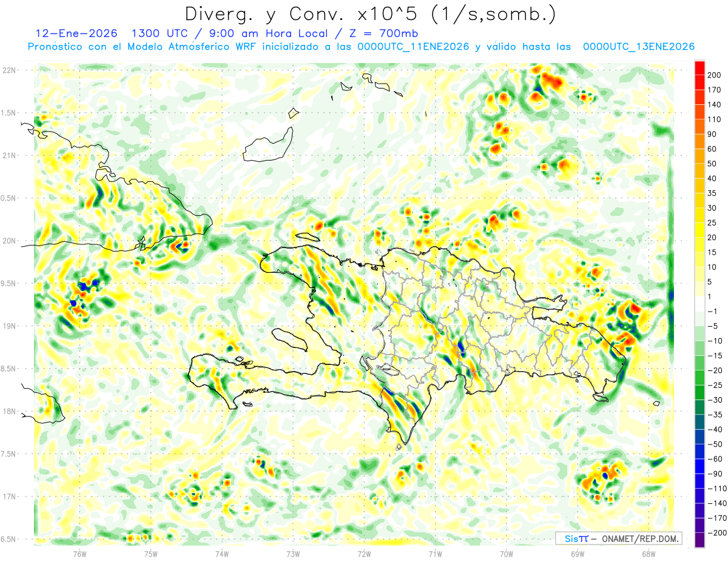Click the '0000UTC_11ENE2026' initialization text
The height and width of the screenshot is (562, 728).
coord(413,47)
